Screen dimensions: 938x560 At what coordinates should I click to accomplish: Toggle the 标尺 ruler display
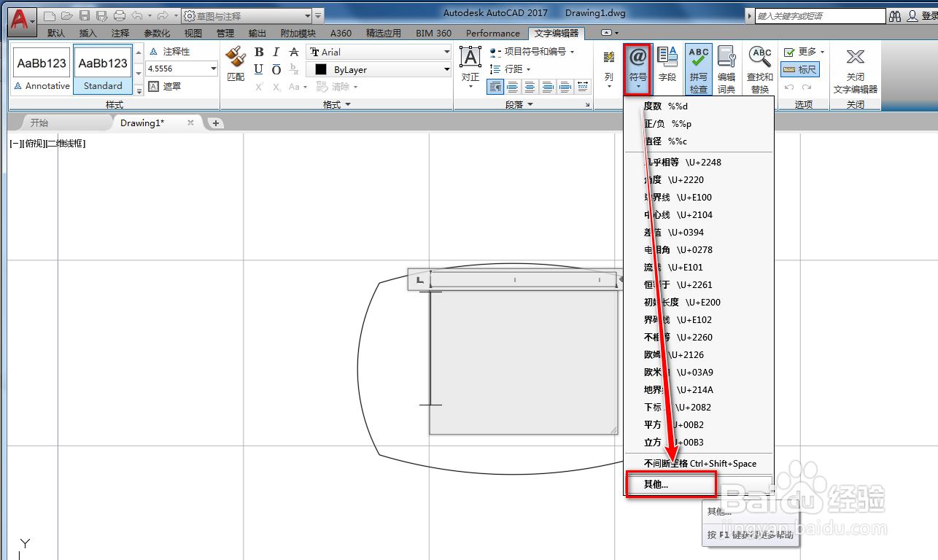click(800, 69)
